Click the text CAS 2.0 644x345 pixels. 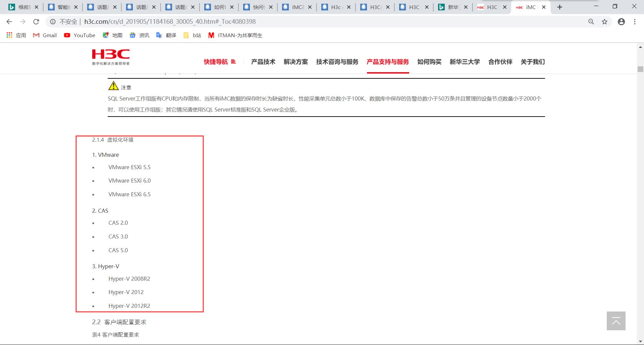[x=118, y=223]
